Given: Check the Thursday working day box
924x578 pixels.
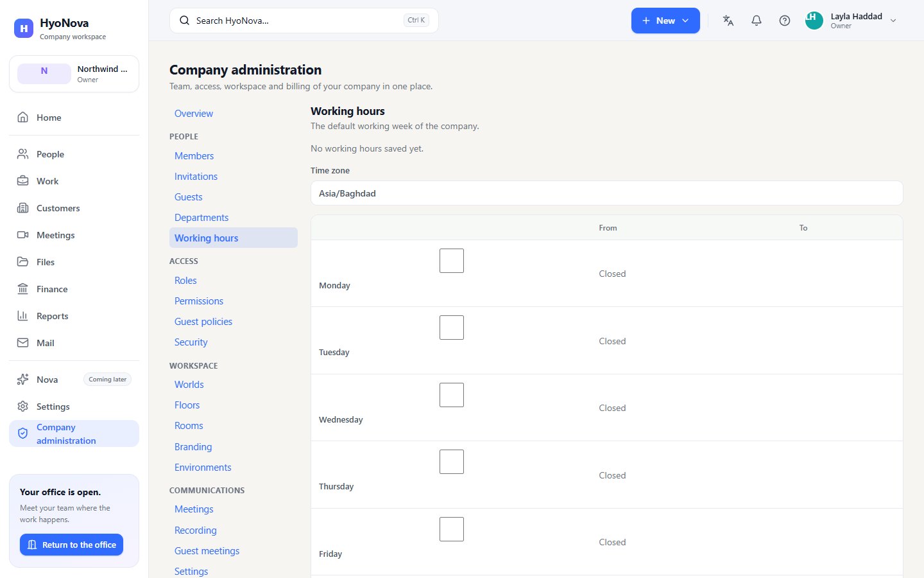Looking at the screenshot, I should (x=452, y=462).
